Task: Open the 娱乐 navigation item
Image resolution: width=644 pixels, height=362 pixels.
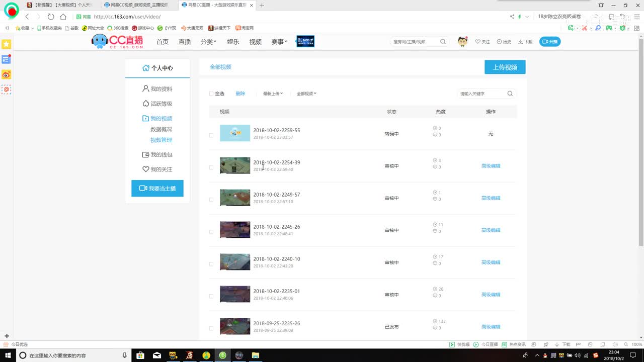Action: [233, 42]
